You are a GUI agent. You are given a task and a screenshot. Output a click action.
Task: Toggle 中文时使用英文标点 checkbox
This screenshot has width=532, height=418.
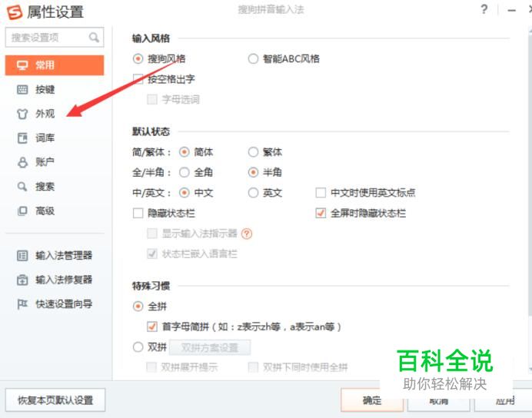click(321, 193)
